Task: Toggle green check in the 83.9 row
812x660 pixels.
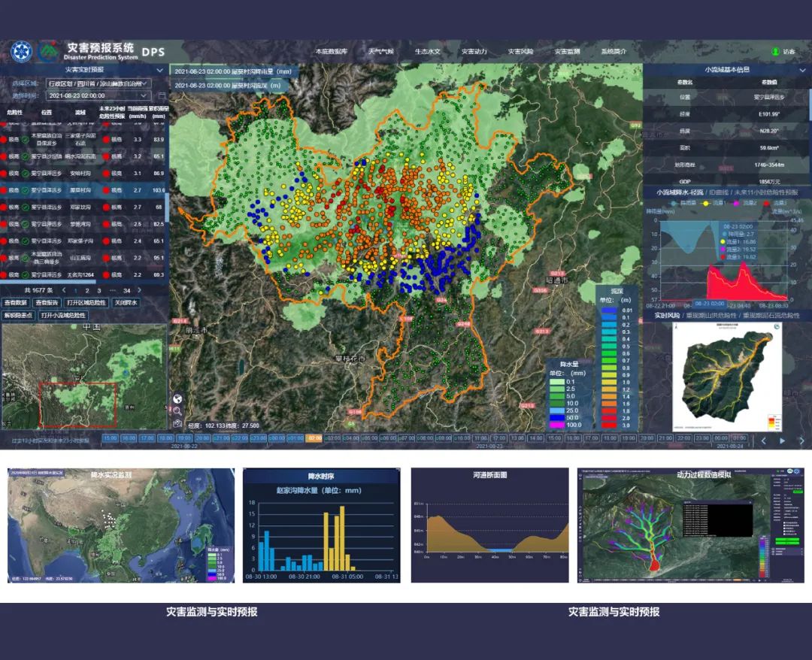Action: [25, 139]
